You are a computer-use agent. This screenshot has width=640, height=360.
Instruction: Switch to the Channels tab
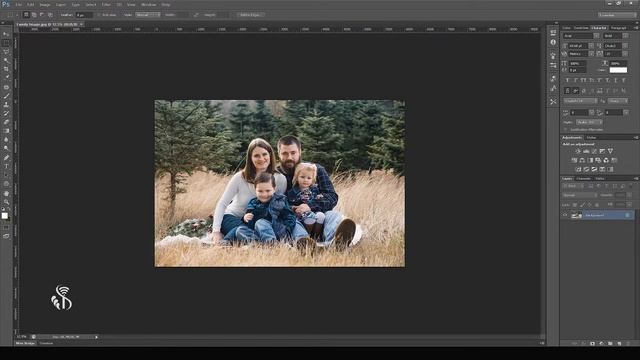(x=583, y=178)
